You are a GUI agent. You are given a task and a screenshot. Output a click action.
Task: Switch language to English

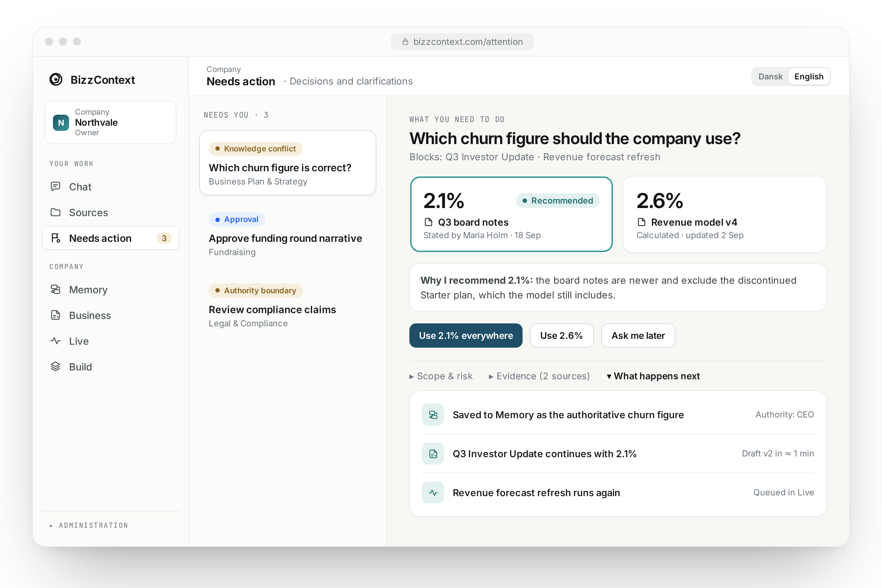pyautogui.click(x=808, y=76)
